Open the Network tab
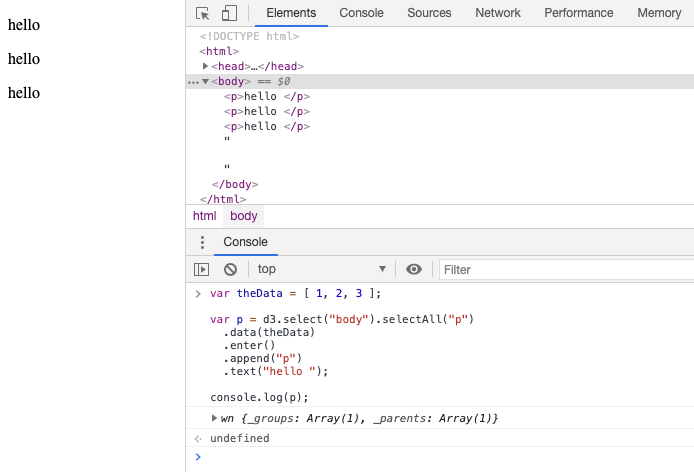Viewport: 694px width, 472px height. pos(498,13)
